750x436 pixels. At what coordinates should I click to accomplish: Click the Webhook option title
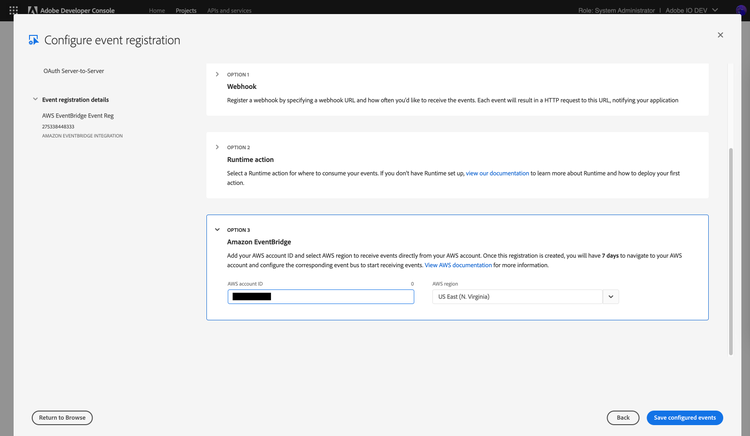tap(242, 87)
